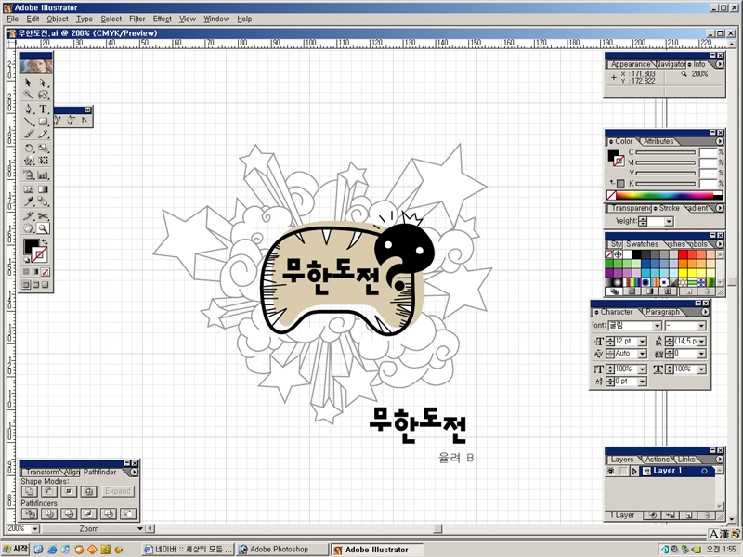Open the Windows Start button
Viewport: 743px width, 557px height.
pos(16,549)
